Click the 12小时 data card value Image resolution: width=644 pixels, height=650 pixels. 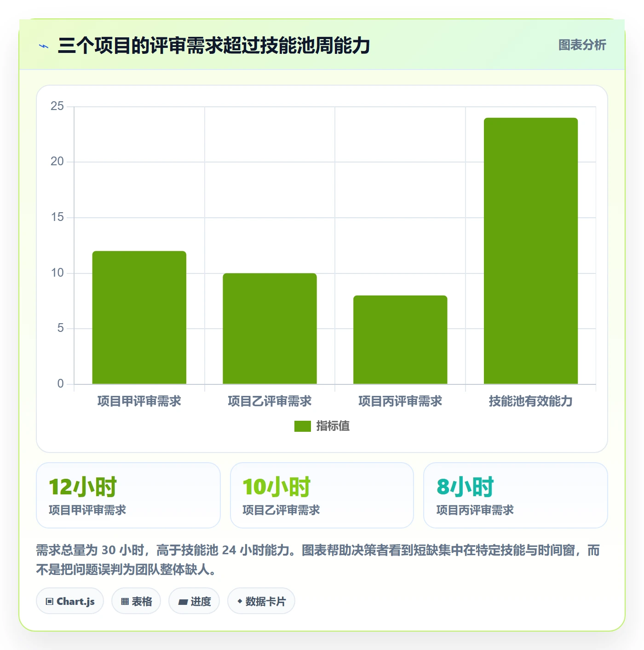pos(83,487)
